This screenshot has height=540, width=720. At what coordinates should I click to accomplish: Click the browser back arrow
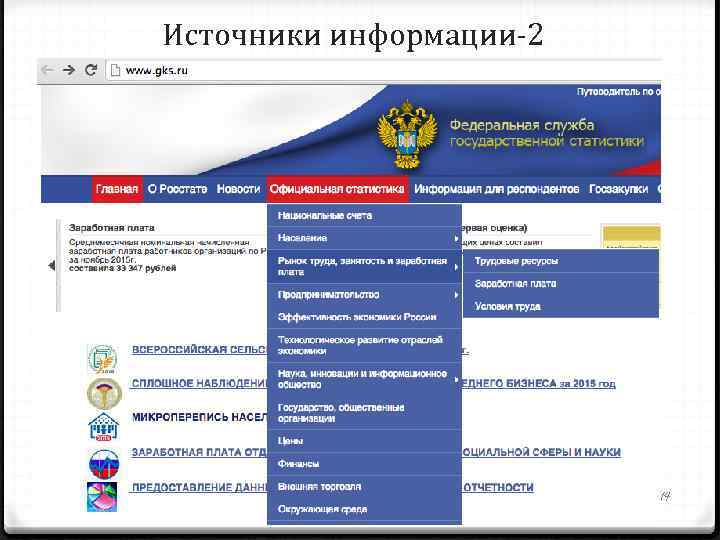click(x=48, y=70)
